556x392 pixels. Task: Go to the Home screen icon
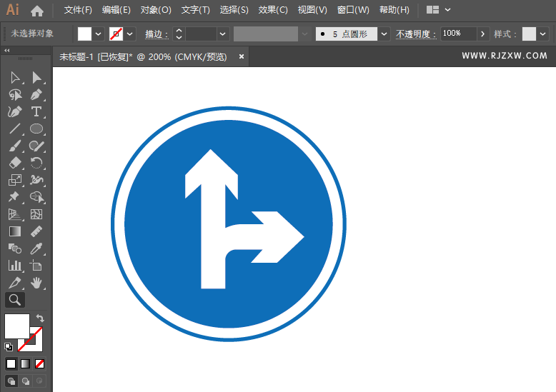point(37,11)
